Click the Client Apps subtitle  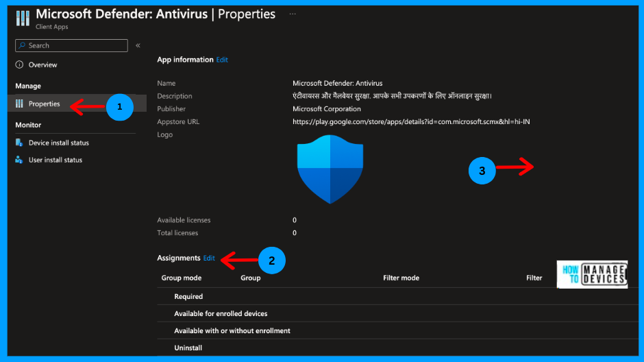(52, 27)
